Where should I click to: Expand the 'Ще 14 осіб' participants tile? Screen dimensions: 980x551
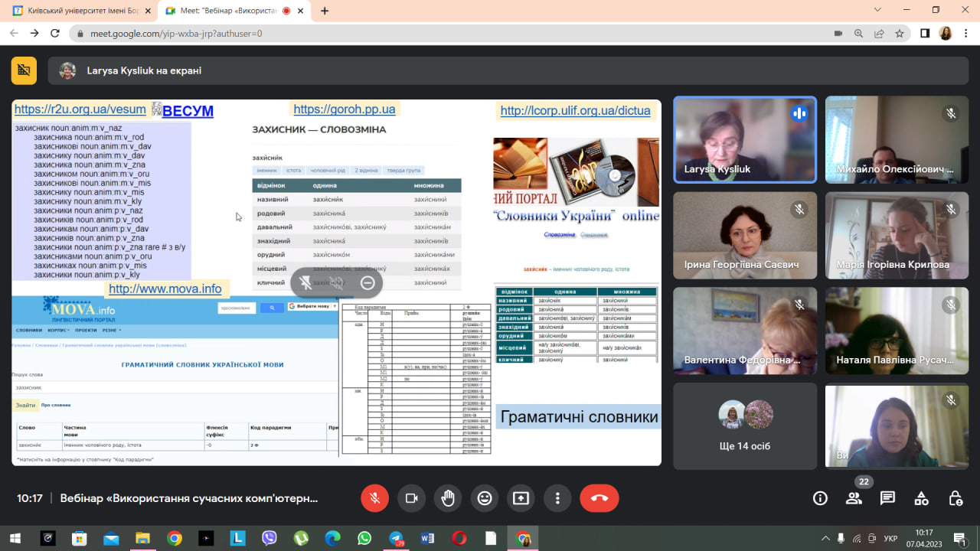coord(744,426)
